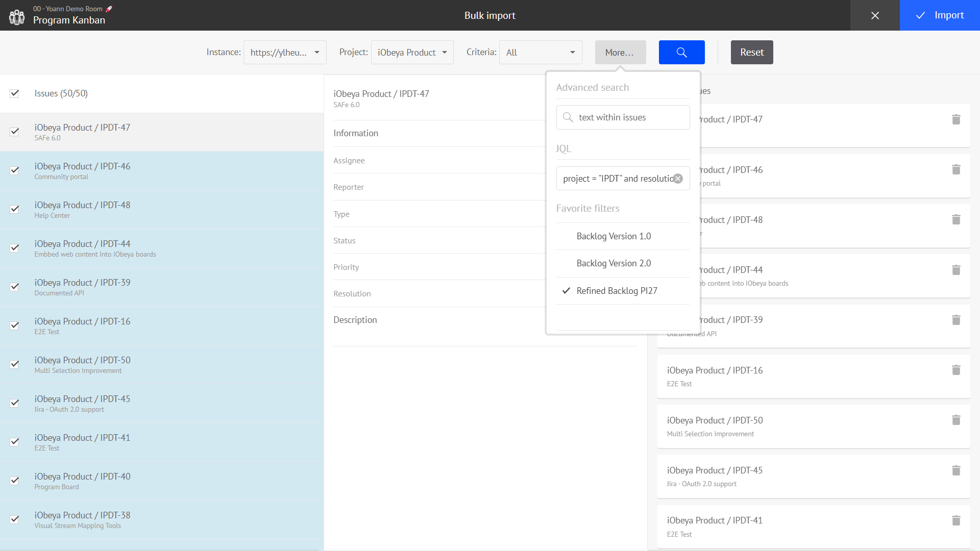Click the blue search magnifier button
Viewport: 980px width, 551px height.
point(681,52)
